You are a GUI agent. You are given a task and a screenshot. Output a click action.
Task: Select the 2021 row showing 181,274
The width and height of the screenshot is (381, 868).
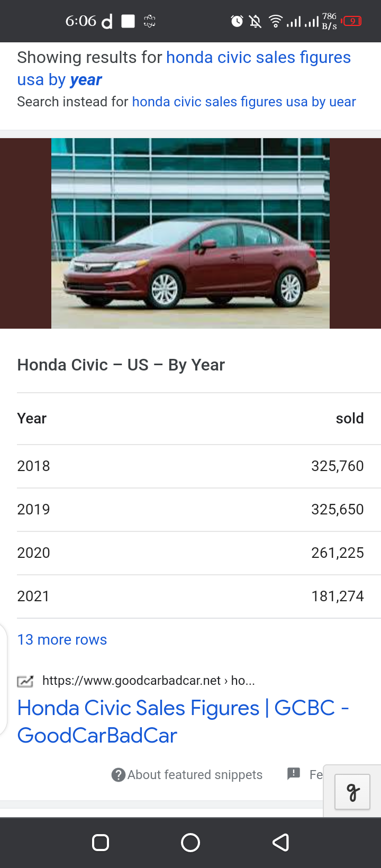click(190, 596)
